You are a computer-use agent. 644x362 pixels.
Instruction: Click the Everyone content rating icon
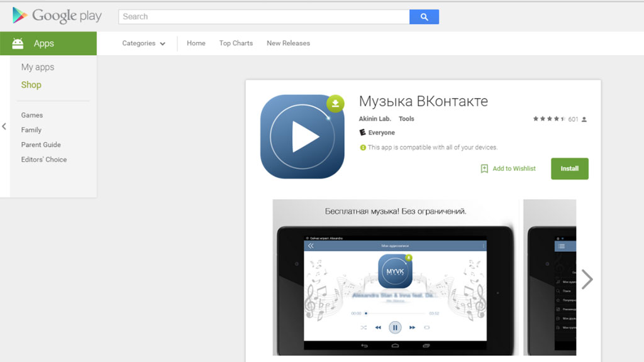tap(363, 133)
